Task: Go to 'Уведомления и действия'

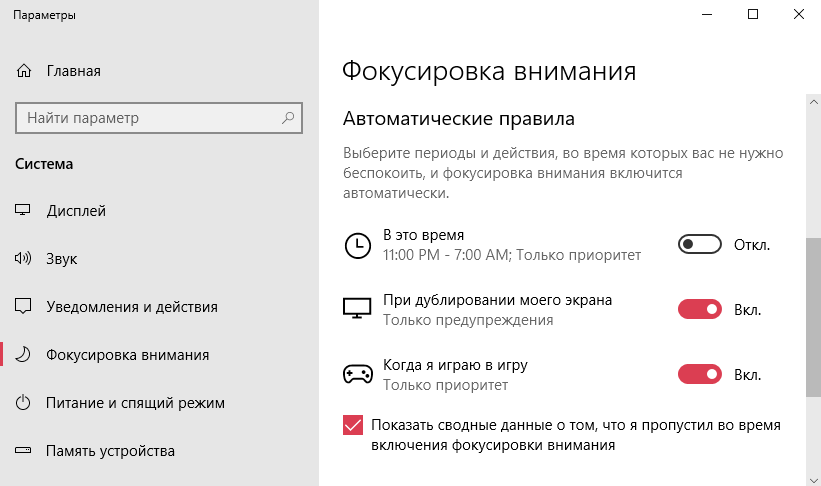Action: [x=131, y=306]
